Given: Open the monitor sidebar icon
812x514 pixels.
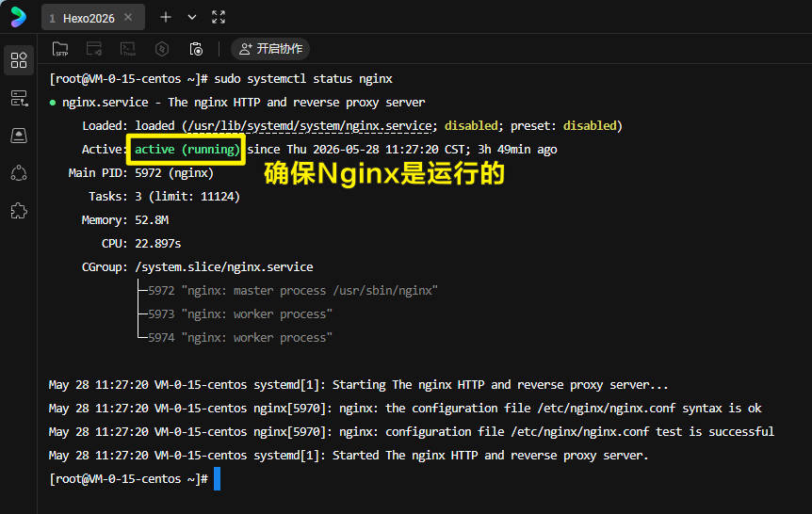Looking at the screenshot, I should point(19,136).
